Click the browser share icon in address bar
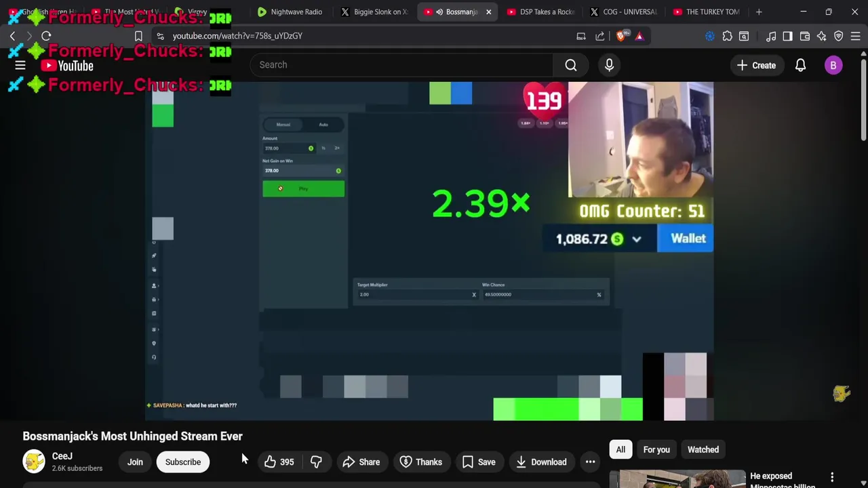The image size is (868, 488). coord(600,36)
